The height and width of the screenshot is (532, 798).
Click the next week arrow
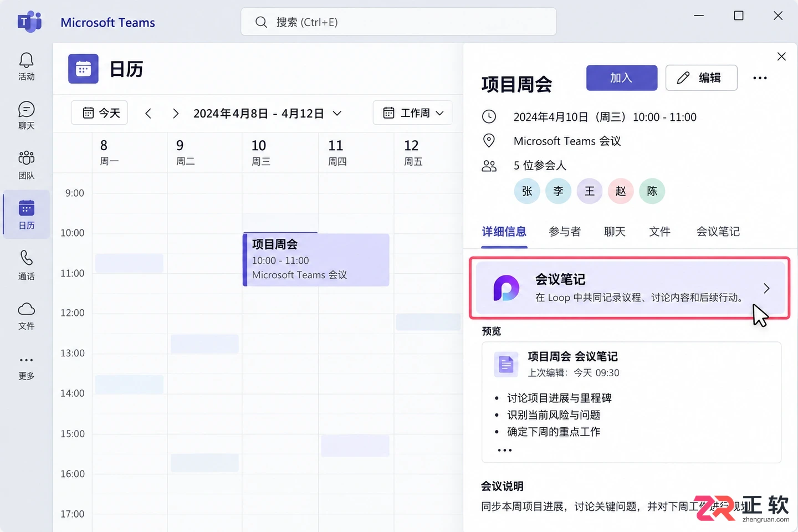(x=176, y=113)
